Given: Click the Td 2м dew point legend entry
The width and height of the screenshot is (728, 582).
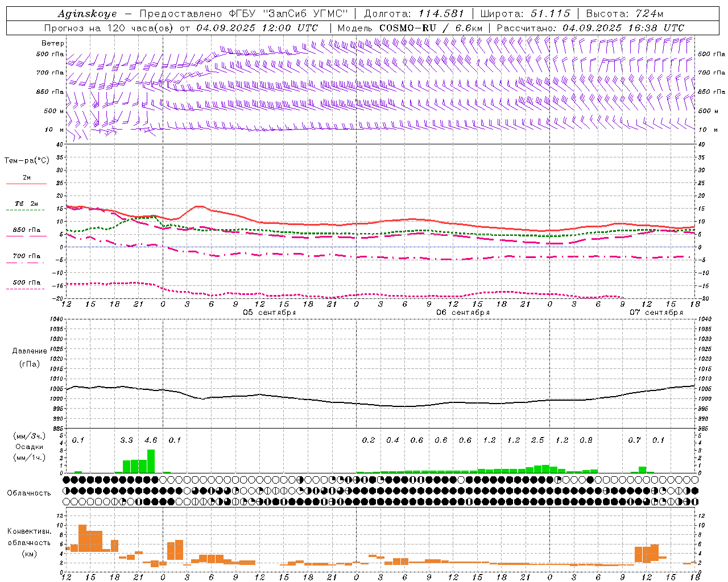Looking at the screenshot, I should coord(26,204).
